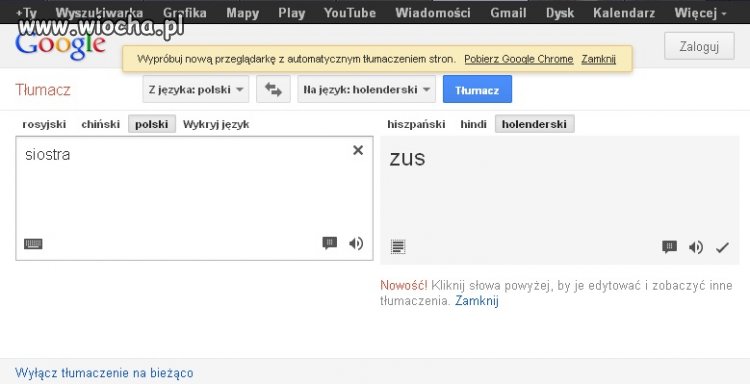Open Wiadomości in top bar
Image resolution: width=750 pixels, height=384 pixels.
[x=433, y=13]
